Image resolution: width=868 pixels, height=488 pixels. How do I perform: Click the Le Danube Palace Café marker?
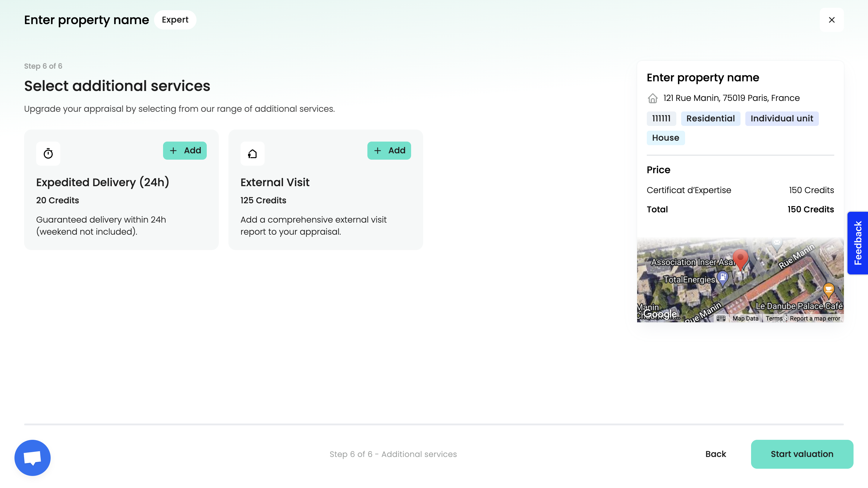click(x=828, y=289)
